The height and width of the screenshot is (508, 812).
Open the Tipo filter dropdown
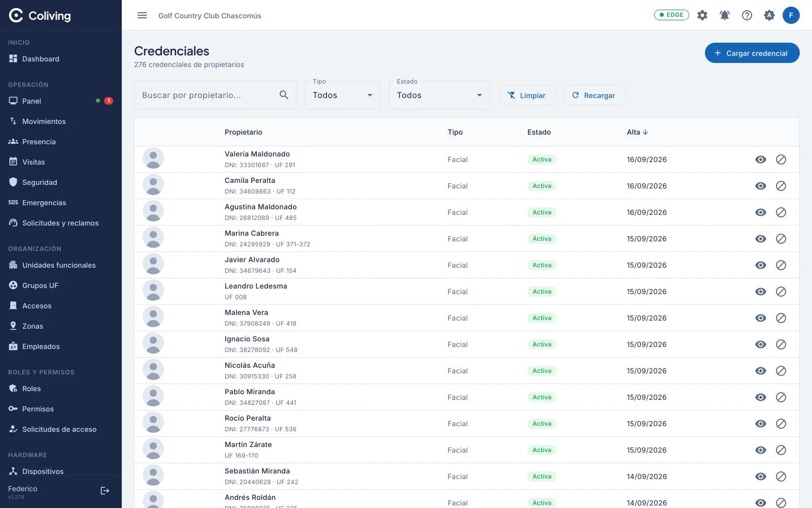343,95
